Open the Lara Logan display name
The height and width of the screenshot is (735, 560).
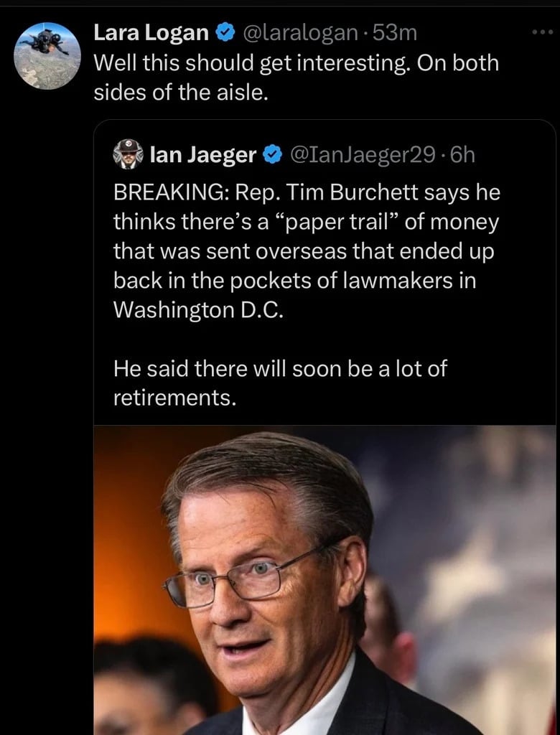pyautogui.click(x=151, y=32)
